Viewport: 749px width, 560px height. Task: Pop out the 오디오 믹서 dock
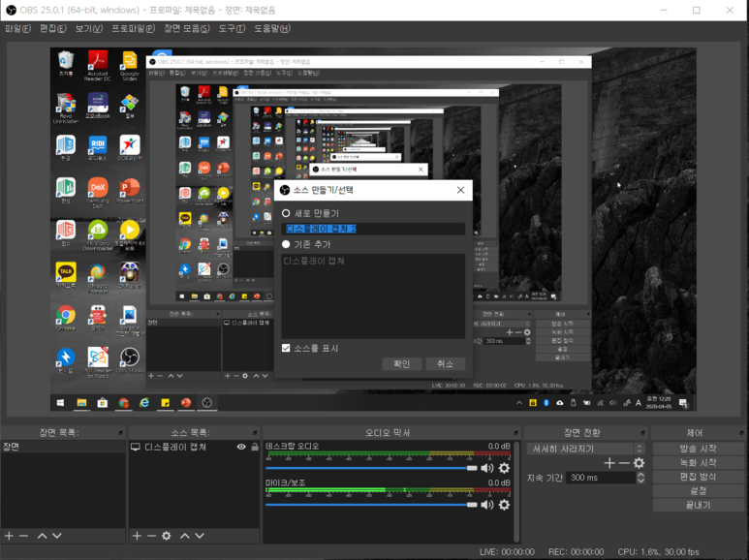point(515,433)
